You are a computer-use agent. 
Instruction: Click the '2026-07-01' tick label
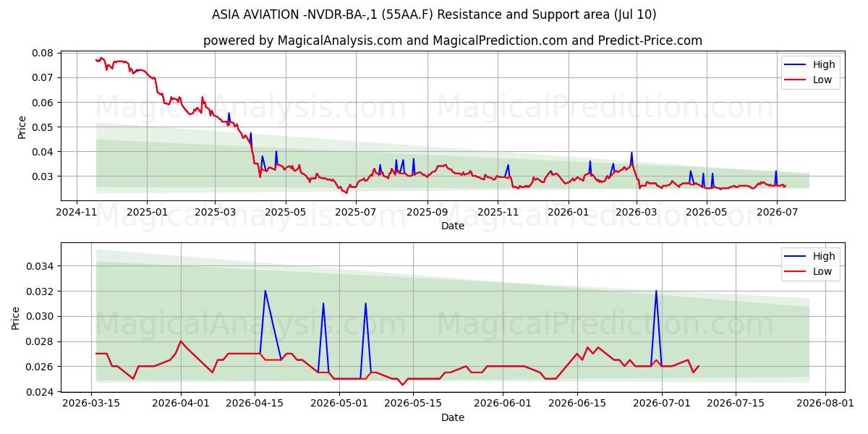pos(662,404)
